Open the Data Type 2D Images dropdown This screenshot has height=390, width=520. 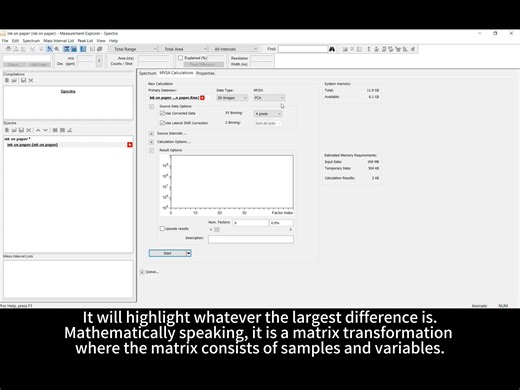pyautogui.click(x=232, y=98)
